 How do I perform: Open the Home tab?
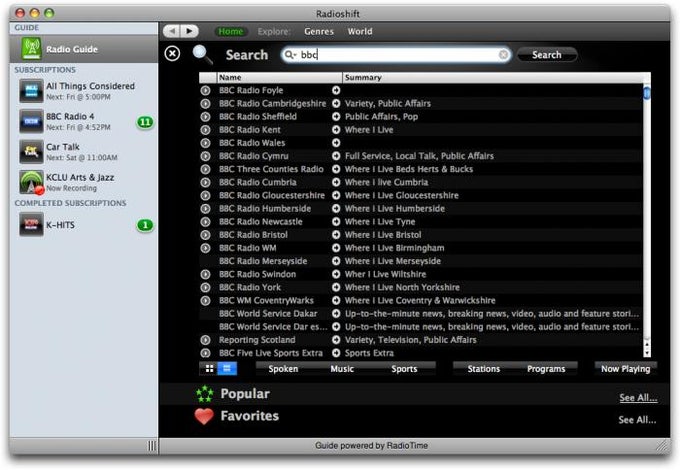coord(231,31)
